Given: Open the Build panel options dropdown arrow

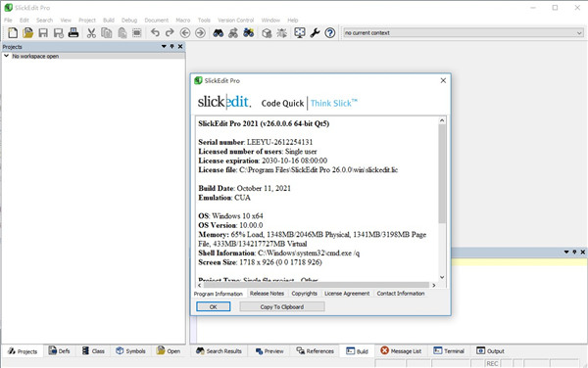Looking at the screenshot, I should (x=566, y=252).
